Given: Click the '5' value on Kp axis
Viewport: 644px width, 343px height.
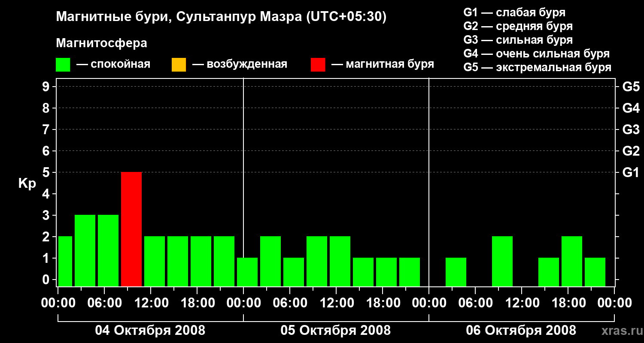Looking at the screenshot, I should tap(47, 172).
